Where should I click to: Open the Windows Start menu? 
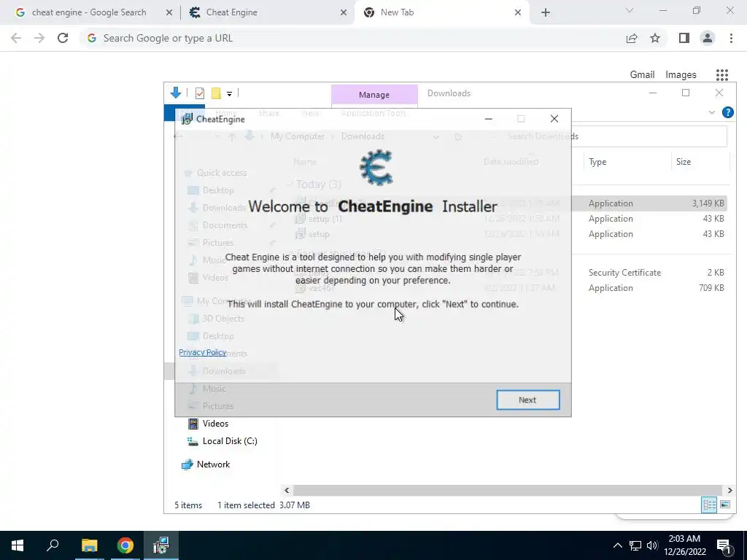pyautogui.click(x=18, y=545)
